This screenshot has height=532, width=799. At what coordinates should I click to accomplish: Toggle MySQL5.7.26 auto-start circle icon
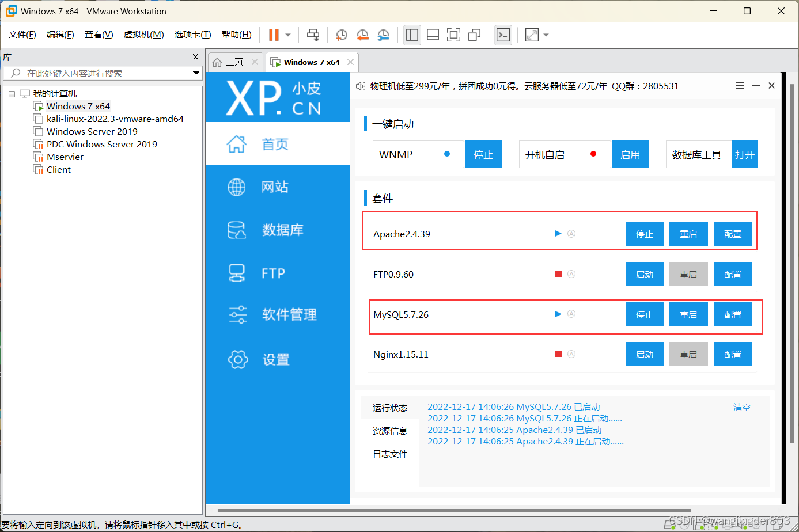point(571,314)
